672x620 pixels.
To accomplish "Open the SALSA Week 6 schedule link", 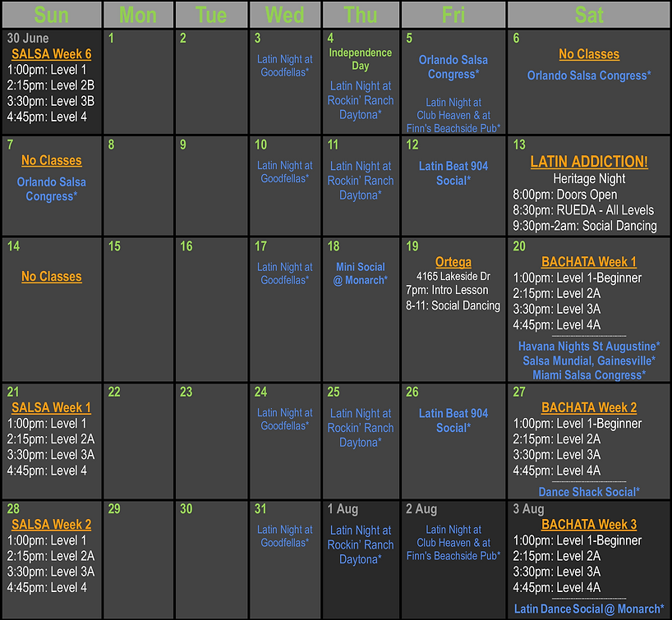I will point(51,54).
